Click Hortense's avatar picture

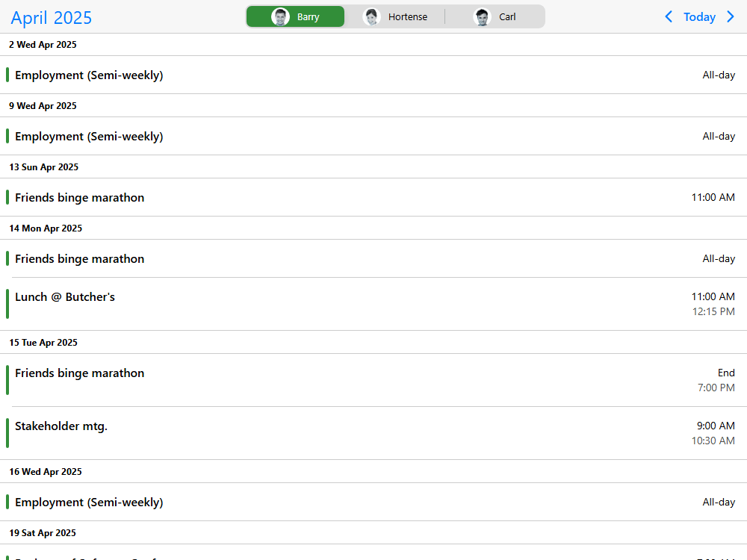371,16
